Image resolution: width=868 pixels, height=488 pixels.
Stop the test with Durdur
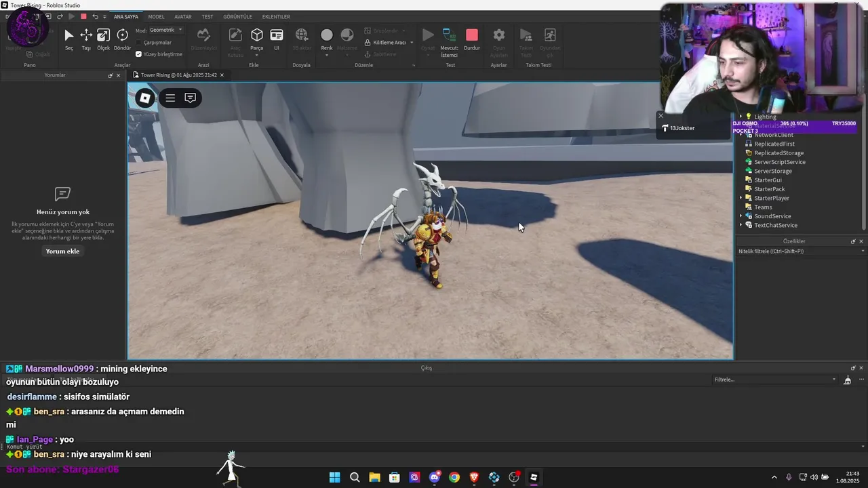pos(472,39)
